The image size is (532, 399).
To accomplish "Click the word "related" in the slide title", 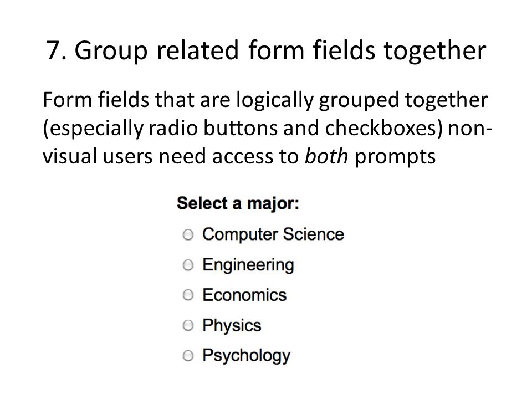I will coord(198,50).
